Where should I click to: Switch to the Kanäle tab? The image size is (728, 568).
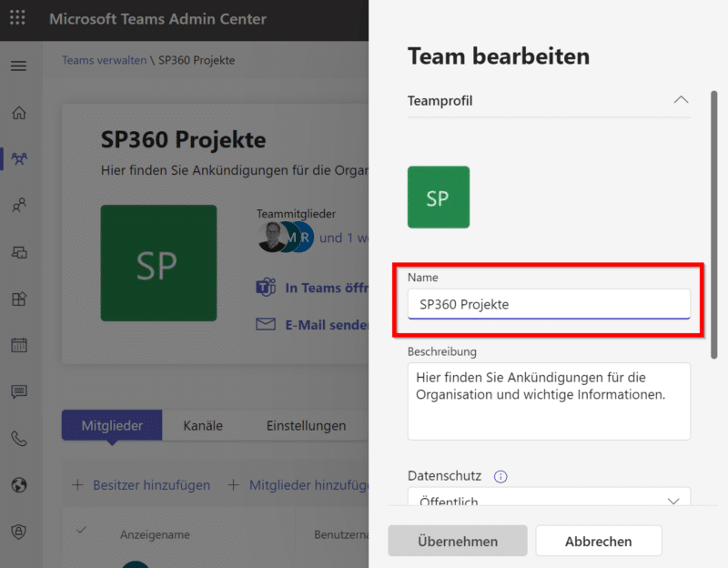click(200, 425)
